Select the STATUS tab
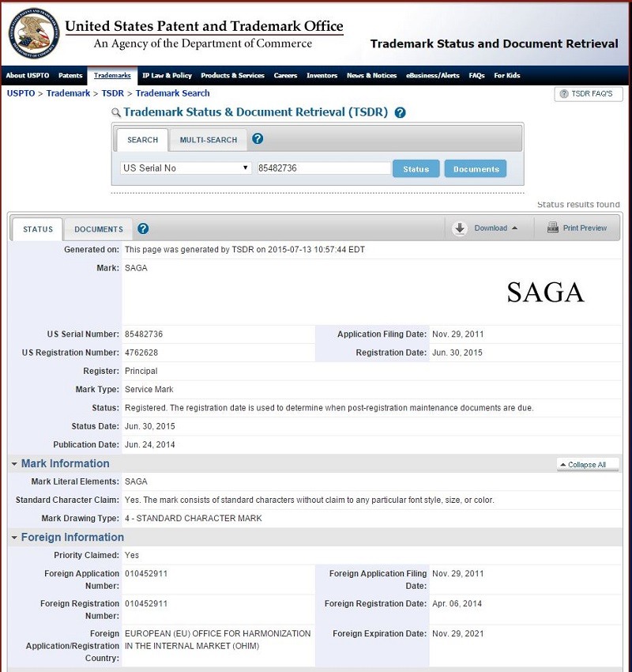The height and width of the screenshot is (672, 632). point(38,229)
